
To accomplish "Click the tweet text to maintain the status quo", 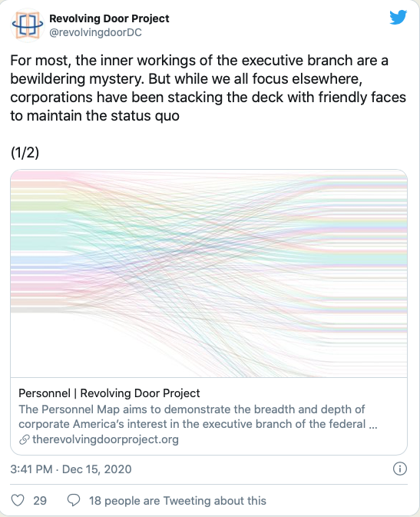I will 95,116.
